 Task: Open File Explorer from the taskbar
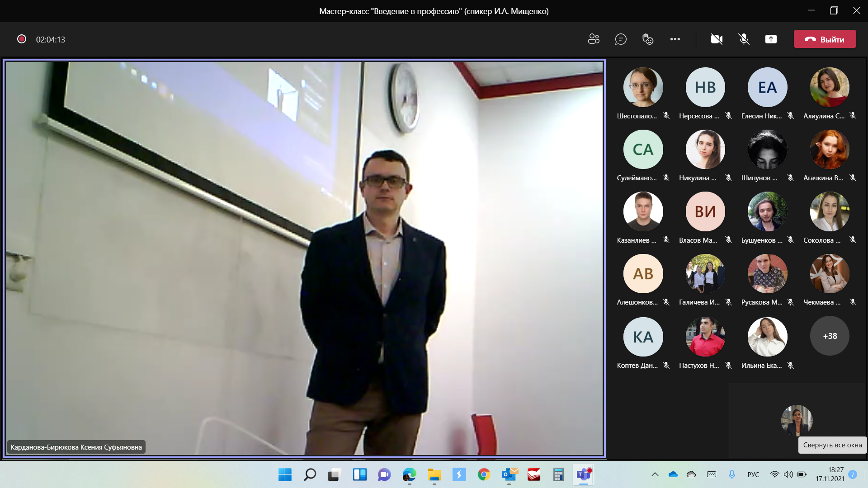434,474
